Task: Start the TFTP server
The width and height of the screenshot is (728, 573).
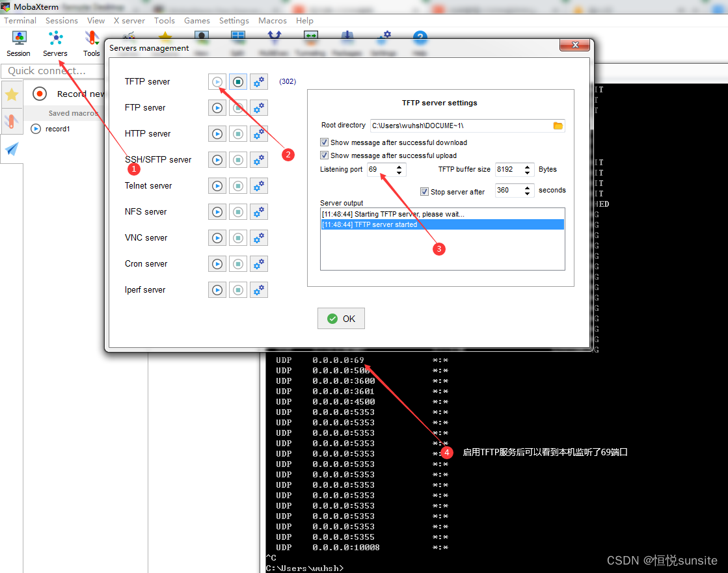Action: (x=217, y=82)
